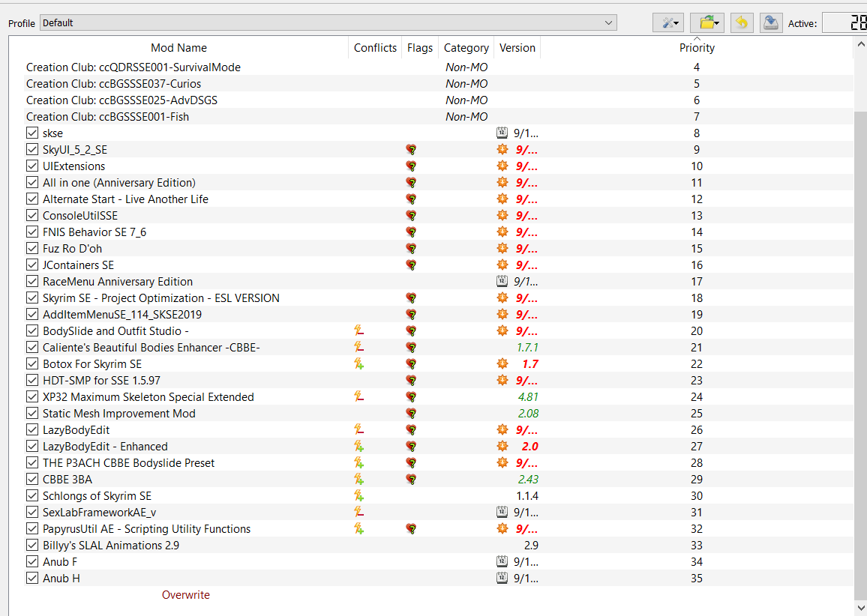Click the create backup icon
867x616 pixels.
click(x=771, y=23)
